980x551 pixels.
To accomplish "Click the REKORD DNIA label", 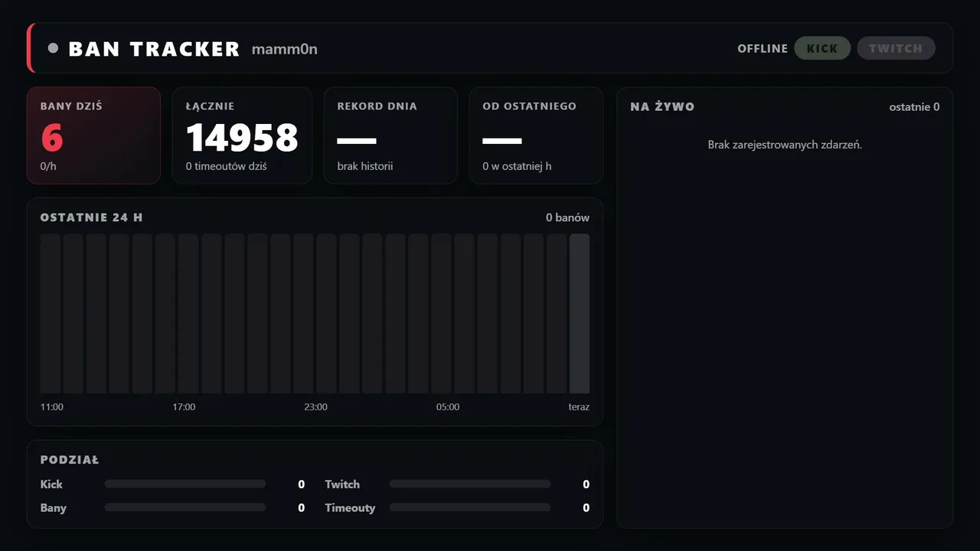I will [377, 106].
